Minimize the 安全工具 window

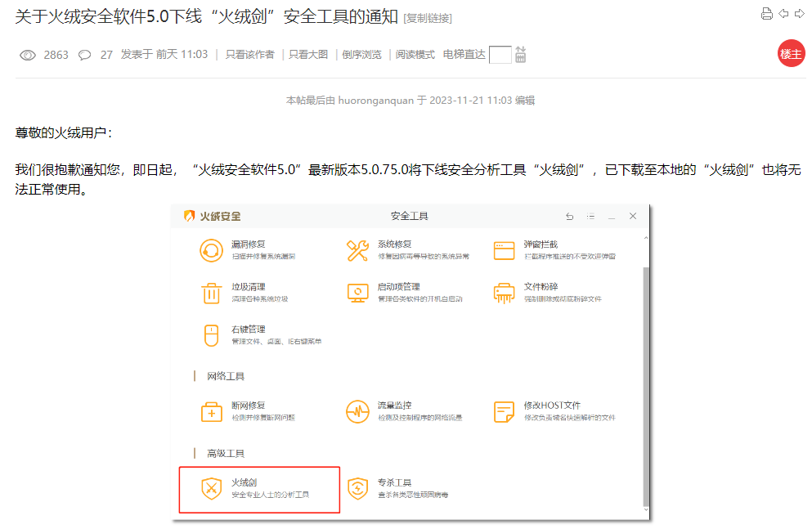(612, 217)
